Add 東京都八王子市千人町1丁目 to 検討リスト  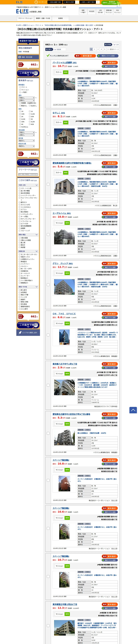point(110,368)
